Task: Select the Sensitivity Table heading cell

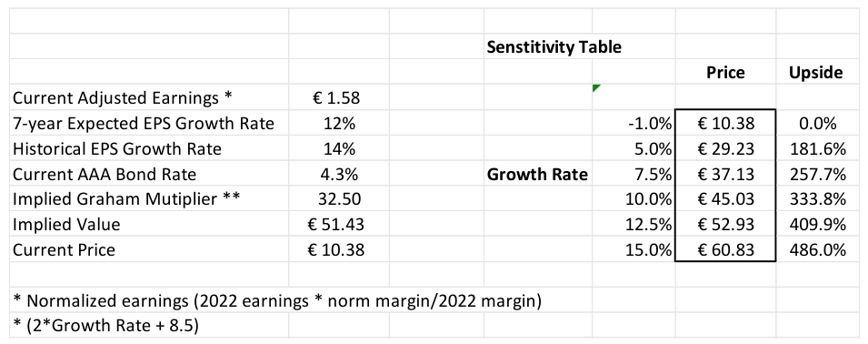Action: (x=537, y=47)
